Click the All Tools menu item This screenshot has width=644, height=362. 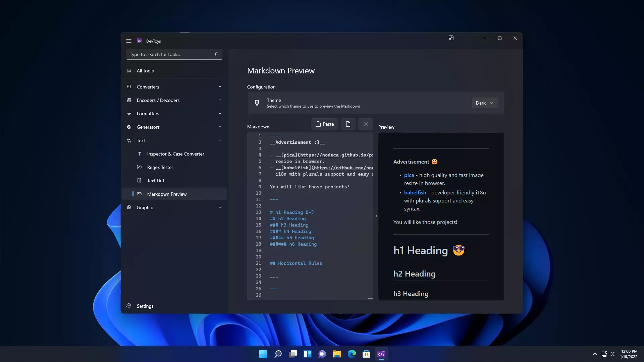click(145, 70)
